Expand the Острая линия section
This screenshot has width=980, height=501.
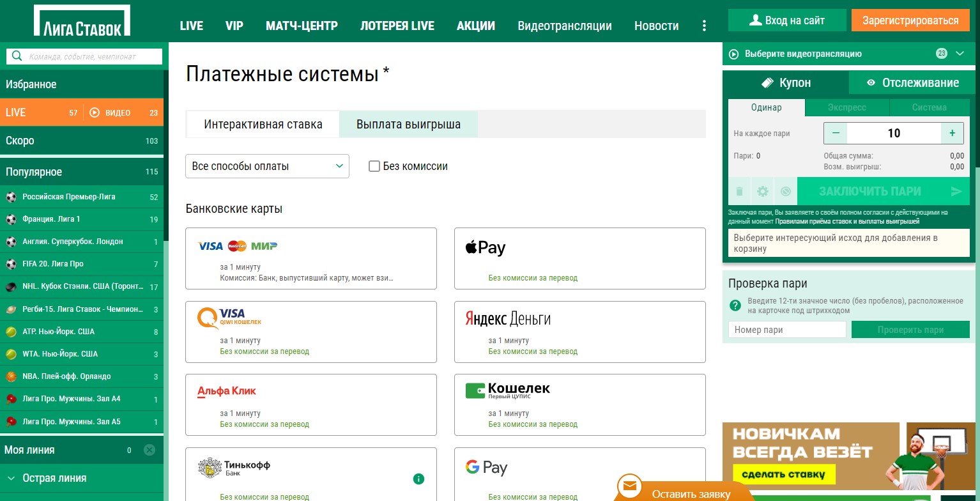(x=82, y=478)
